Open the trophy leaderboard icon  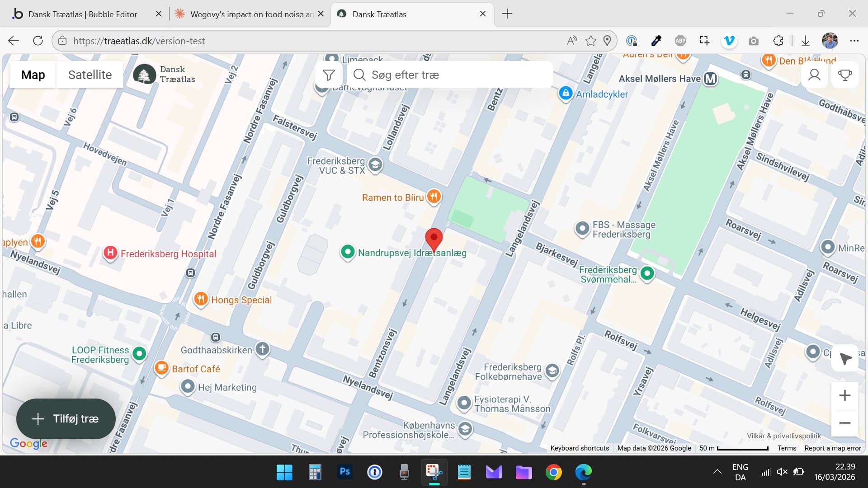click(844, 75)
